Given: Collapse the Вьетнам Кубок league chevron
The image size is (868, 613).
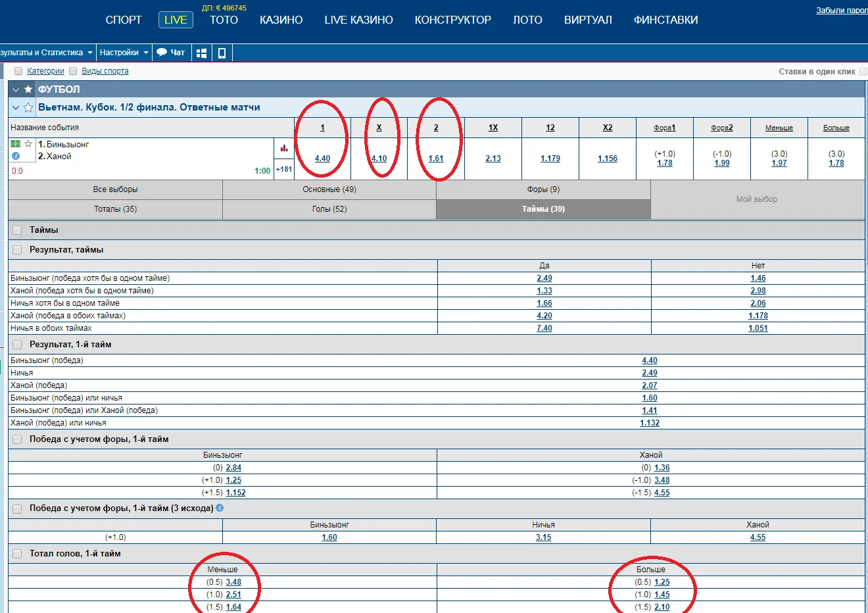Looking at the screenshot, I should (x=16, y=107).
